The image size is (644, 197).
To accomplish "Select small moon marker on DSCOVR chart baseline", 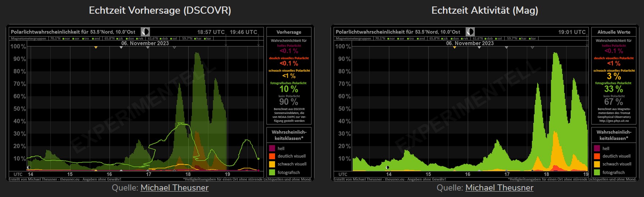I will tap(29, 167).
